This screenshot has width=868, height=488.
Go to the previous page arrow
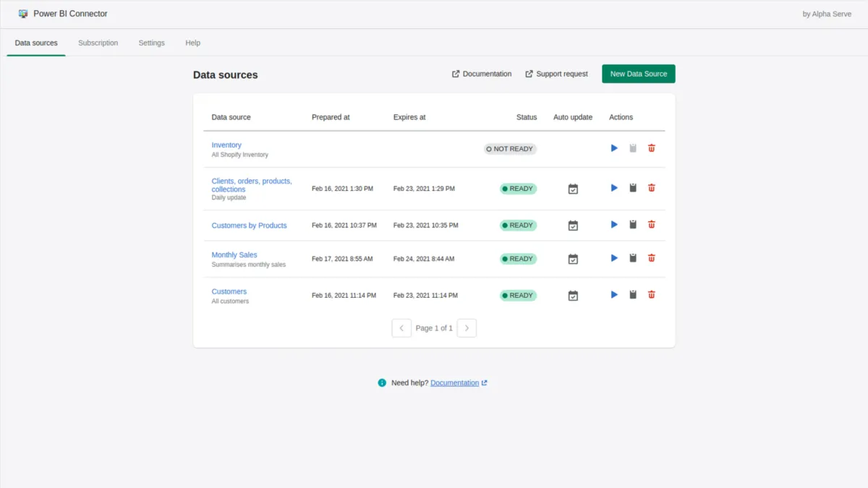[401, 328]
